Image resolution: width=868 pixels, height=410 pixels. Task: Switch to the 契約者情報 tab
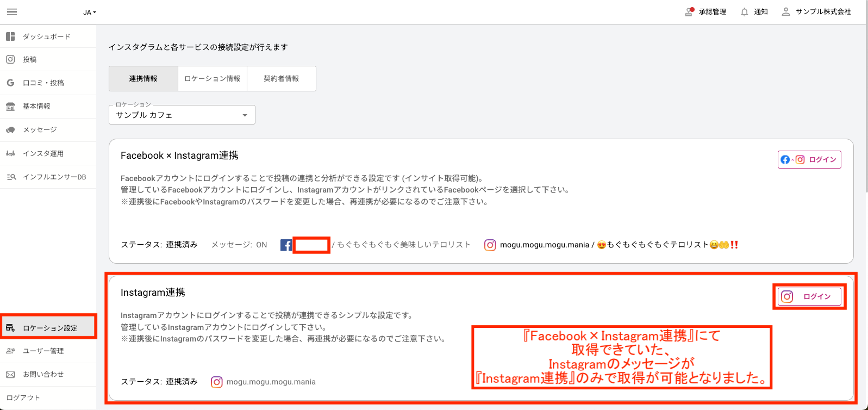tap(282, 79)
